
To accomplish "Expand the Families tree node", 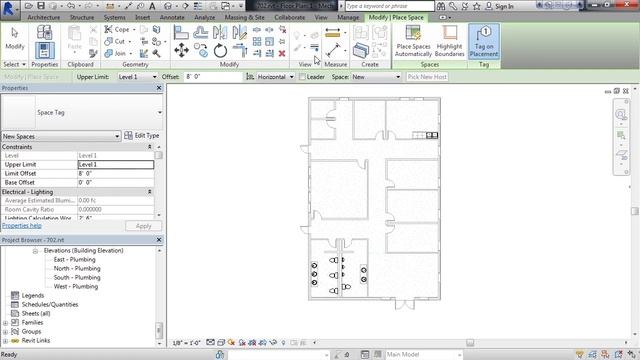I will click(5, 323).
